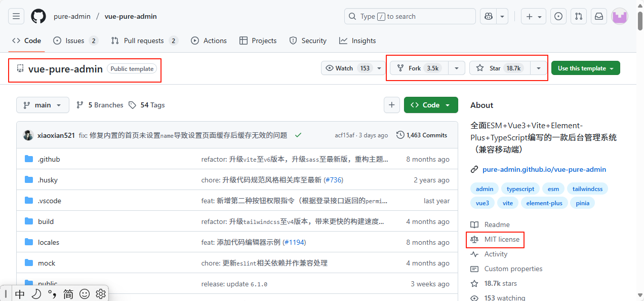Click the GitHub Octocat logo
This screenshot has height=301, width=644.
click(38, 16)
